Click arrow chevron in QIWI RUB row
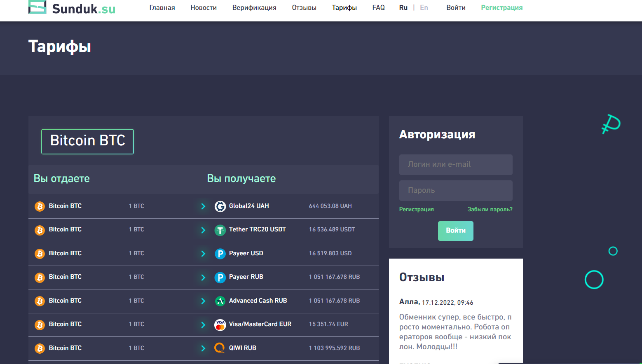Viewport: 642px width, 364px height. coord(203,348)
